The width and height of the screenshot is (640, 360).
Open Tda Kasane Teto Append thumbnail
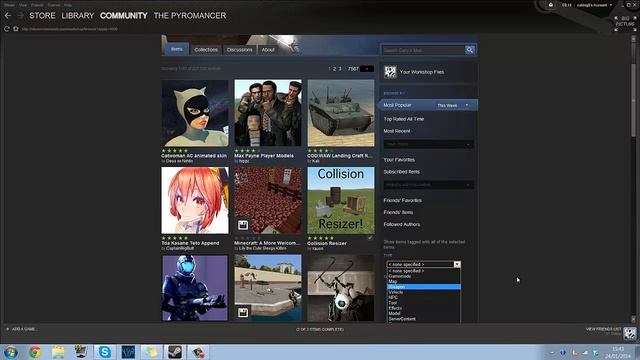tap(195, 200)
